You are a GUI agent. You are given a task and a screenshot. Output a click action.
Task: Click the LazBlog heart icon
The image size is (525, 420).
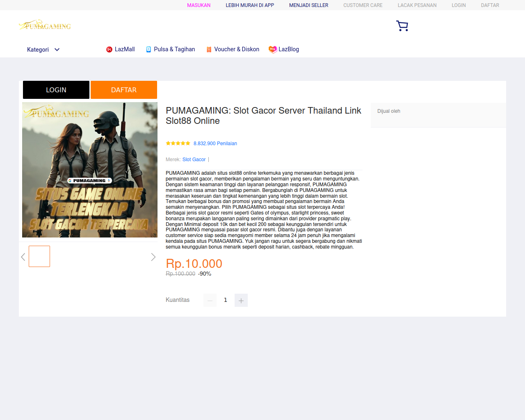coord(273,49)
